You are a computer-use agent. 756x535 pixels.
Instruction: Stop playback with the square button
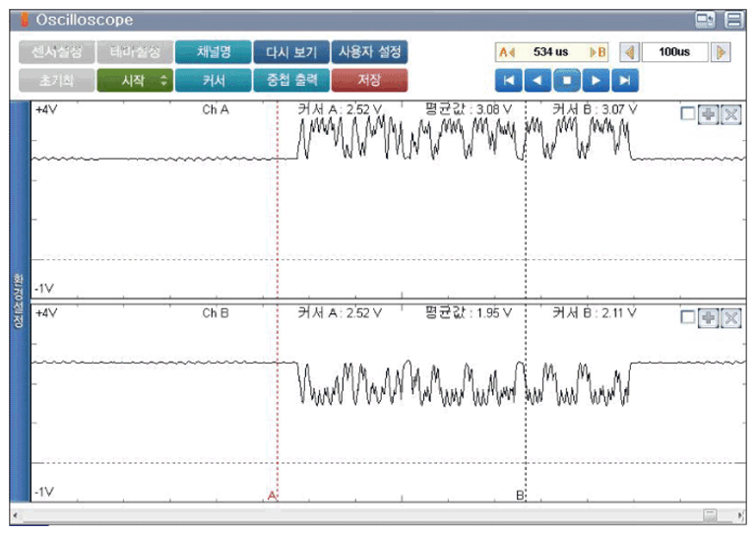pos(567,80)
